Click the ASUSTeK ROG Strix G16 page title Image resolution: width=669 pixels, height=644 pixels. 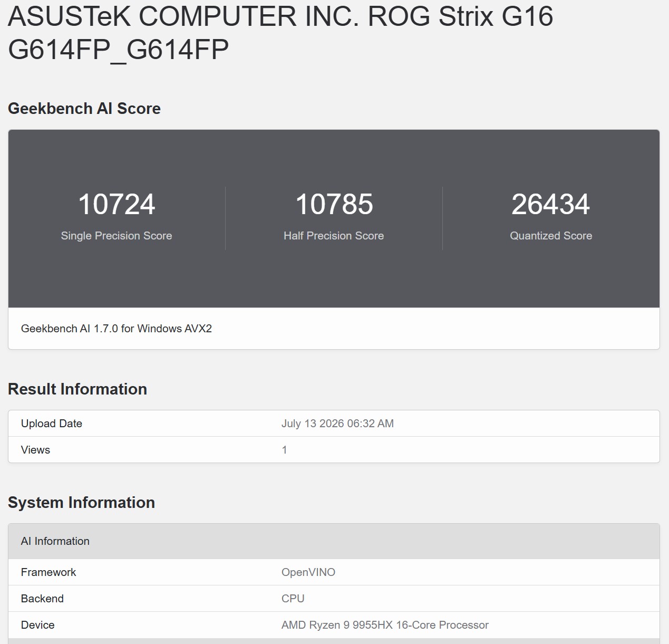(x=280, y=33)
